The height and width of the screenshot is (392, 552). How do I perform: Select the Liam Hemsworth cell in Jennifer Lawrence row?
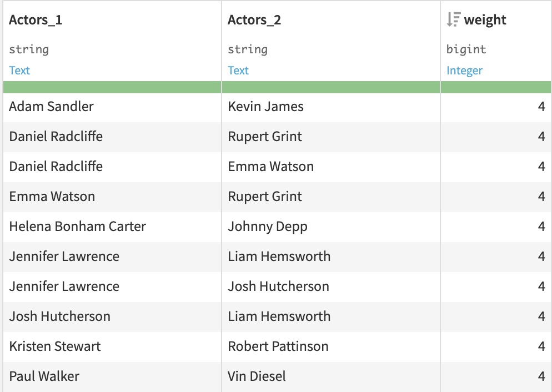click(279, 257)
